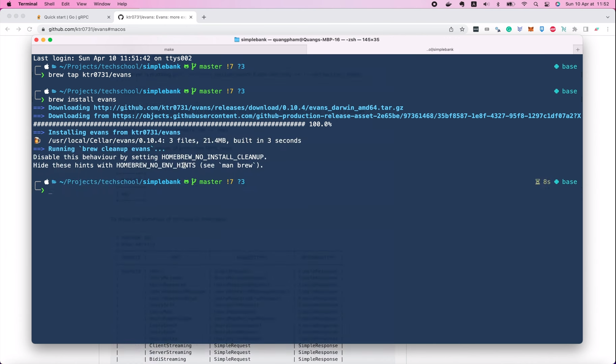Image resolution: width=616 pixels, height=364 pixels.
Task: Click the date and time display
Action: (x=587, y=4)
